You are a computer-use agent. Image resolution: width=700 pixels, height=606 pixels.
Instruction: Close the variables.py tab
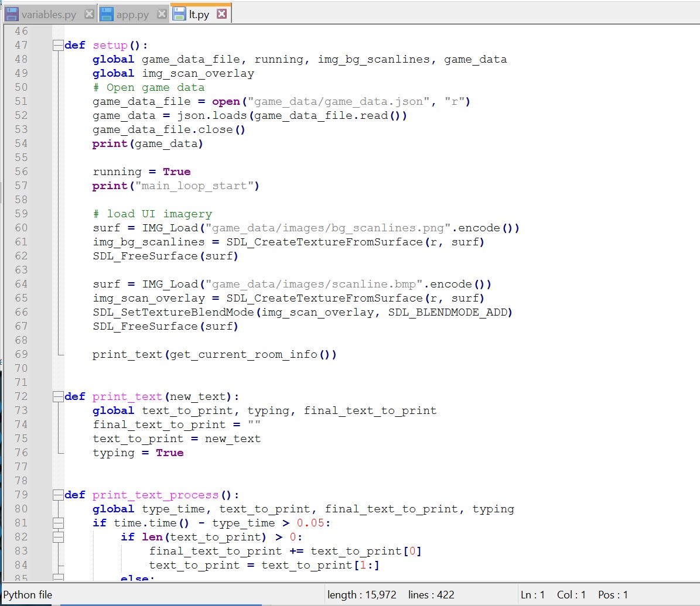click(x=88, y=14)
